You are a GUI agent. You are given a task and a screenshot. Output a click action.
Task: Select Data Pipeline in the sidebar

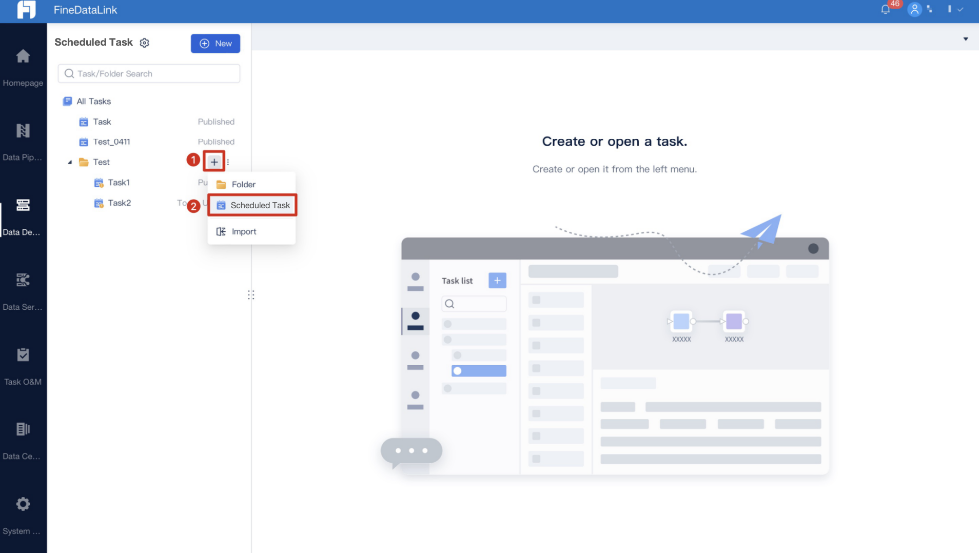(x=23, y=141)
